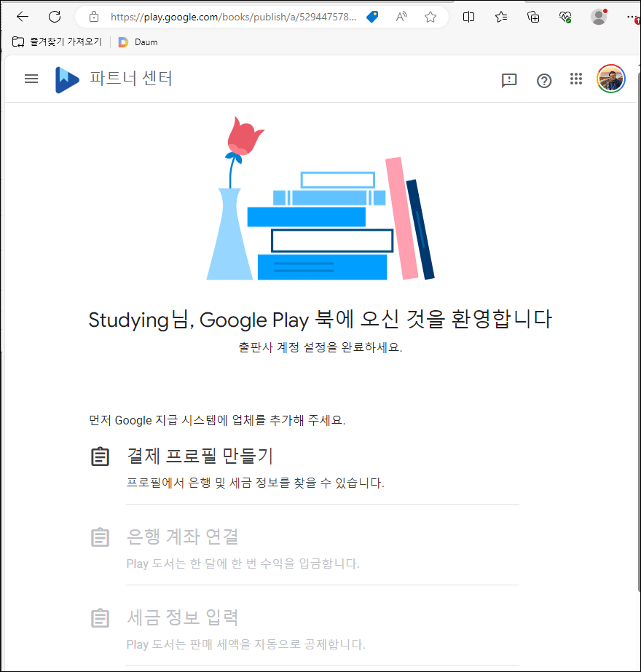641x672 pixels.
Task: Open the browser profile avatar
Action: (x=599, y=17)
